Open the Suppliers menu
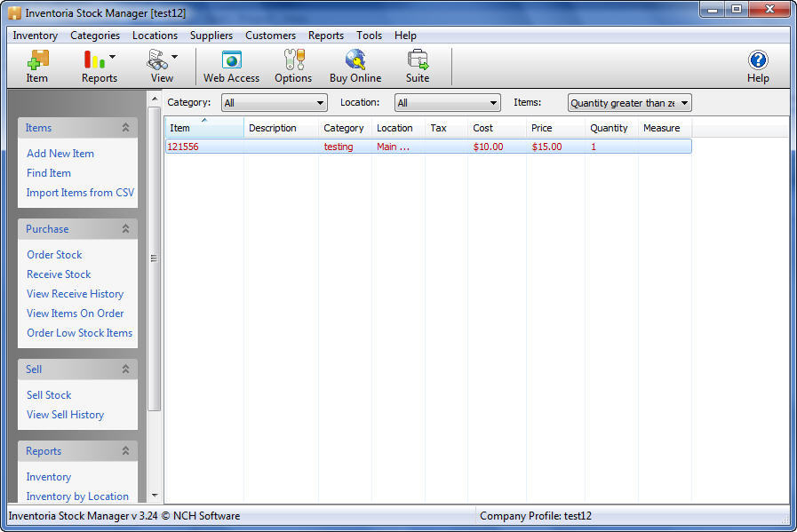 [211, 36]
